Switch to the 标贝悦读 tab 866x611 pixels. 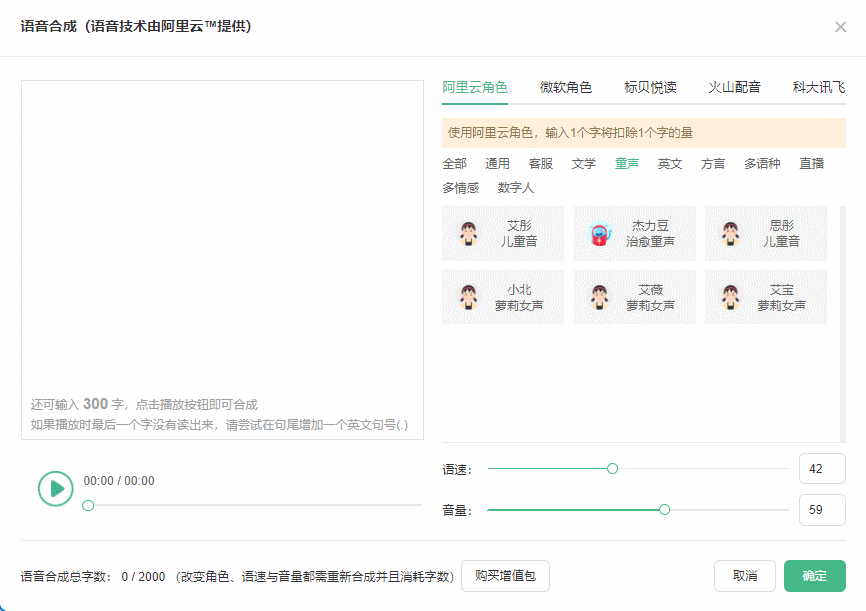[x=650, y=87]
